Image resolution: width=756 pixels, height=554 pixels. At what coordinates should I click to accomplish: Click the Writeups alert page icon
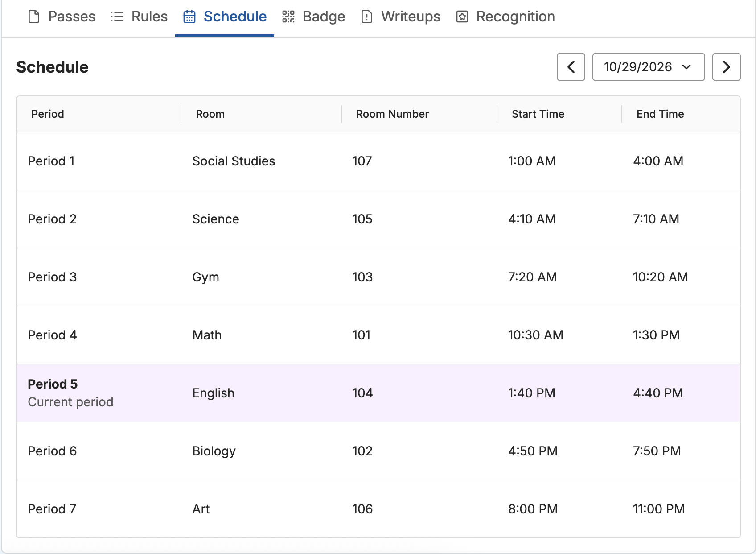tap(367, 17)
